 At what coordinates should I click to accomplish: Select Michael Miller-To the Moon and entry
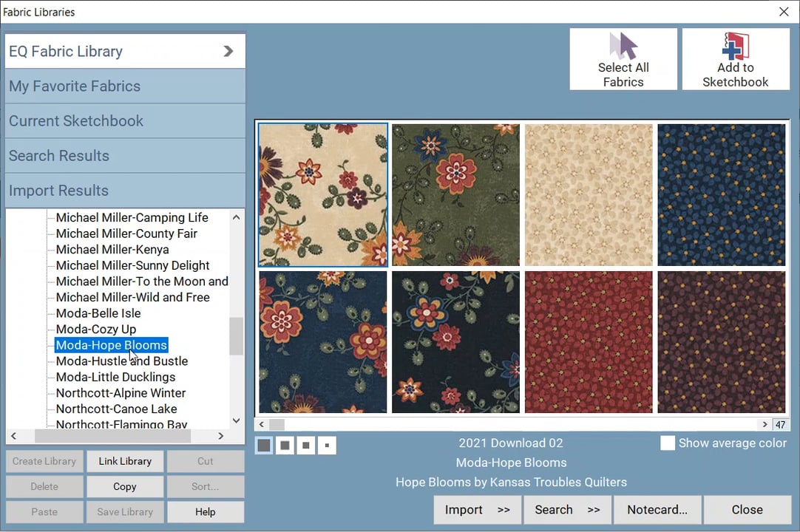pyautogui.click(x=142, y=282)
